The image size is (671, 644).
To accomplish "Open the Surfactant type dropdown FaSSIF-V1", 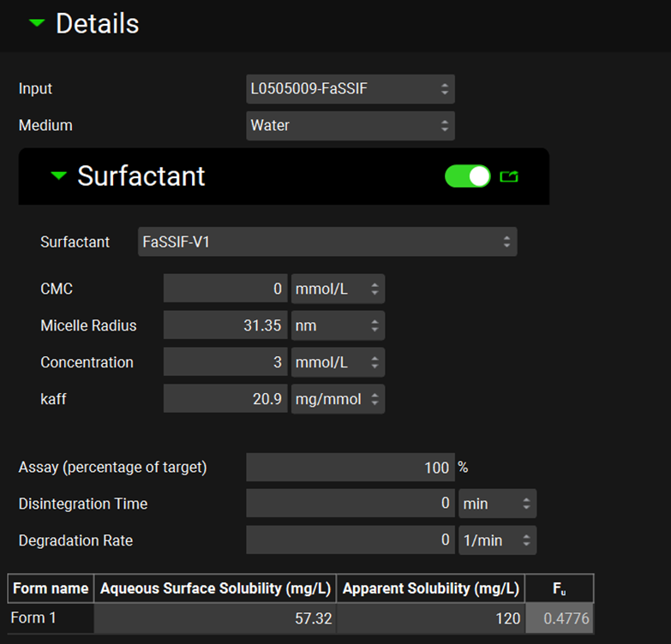I will coord(327,242).
